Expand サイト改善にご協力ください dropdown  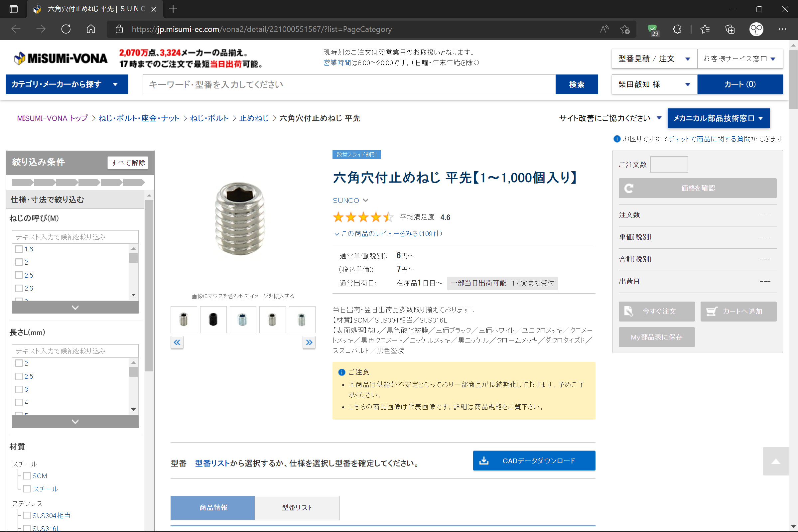tap(610, 118)
